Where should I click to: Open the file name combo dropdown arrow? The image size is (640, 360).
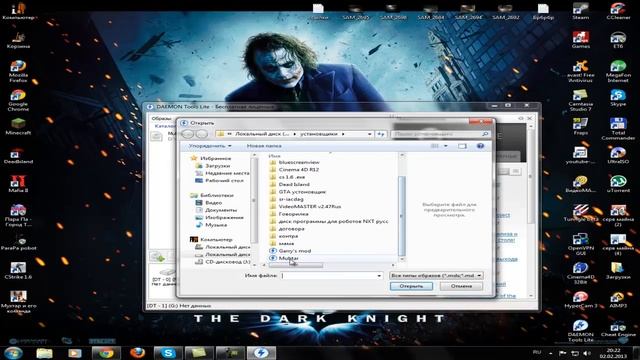pos(379,276)
